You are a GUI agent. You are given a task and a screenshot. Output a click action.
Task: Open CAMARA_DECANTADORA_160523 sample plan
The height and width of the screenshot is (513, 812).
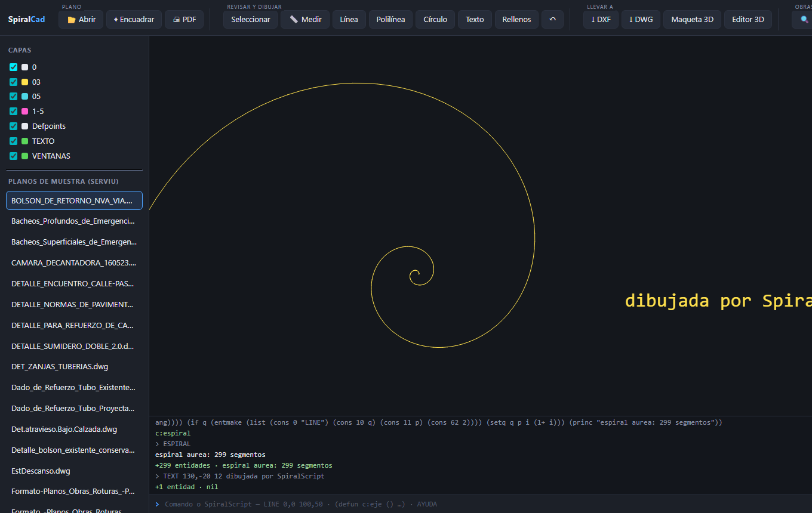[x=74, y=263]
